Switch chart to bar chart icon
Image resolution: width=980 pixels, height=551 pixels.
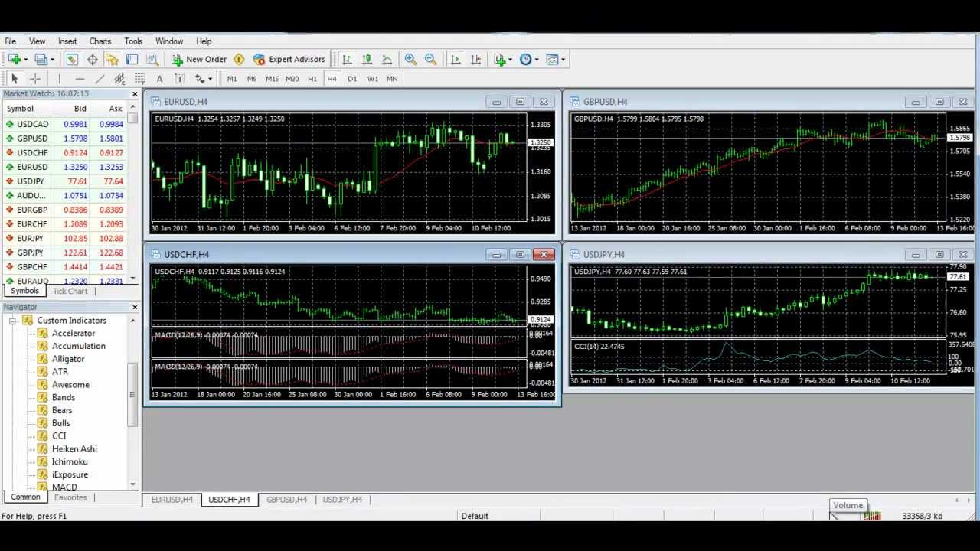tap(347, 59)
